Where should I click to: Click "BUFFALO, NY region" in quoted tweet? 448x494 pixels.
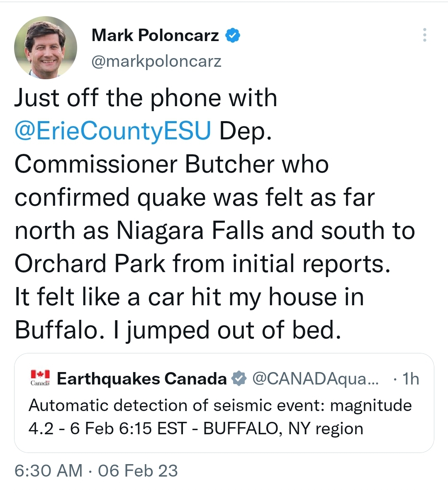(x=283, y=428)
